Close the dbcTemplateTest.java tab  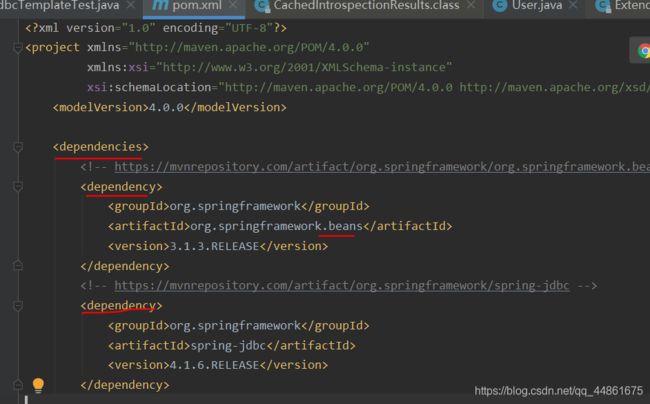click(131, 5)
